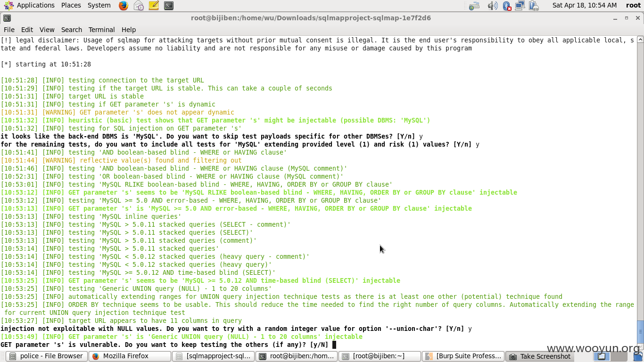This screenshot has height=362, width=644.
Task: Open the terminal File menu
Action: point(9,29)
